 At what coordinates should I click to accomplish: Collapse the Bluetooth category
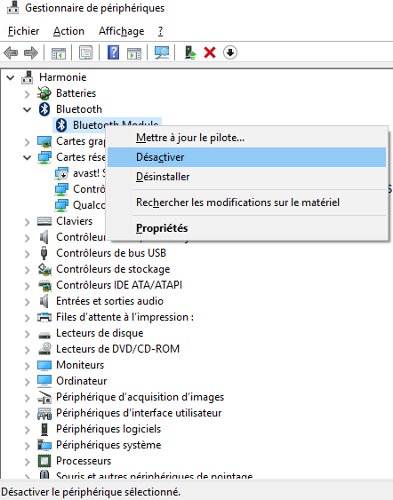click(x=27, y=109)
